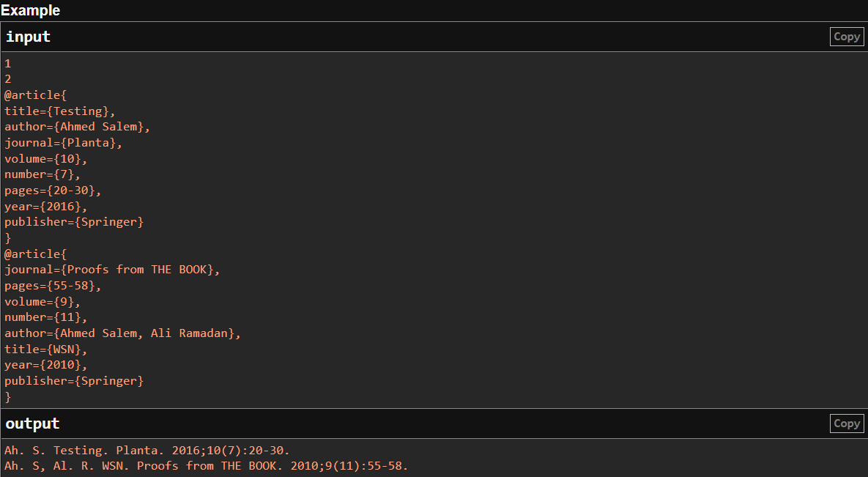868x477 pixels.
Task: Copy the output example text
Action: point(847,424)
